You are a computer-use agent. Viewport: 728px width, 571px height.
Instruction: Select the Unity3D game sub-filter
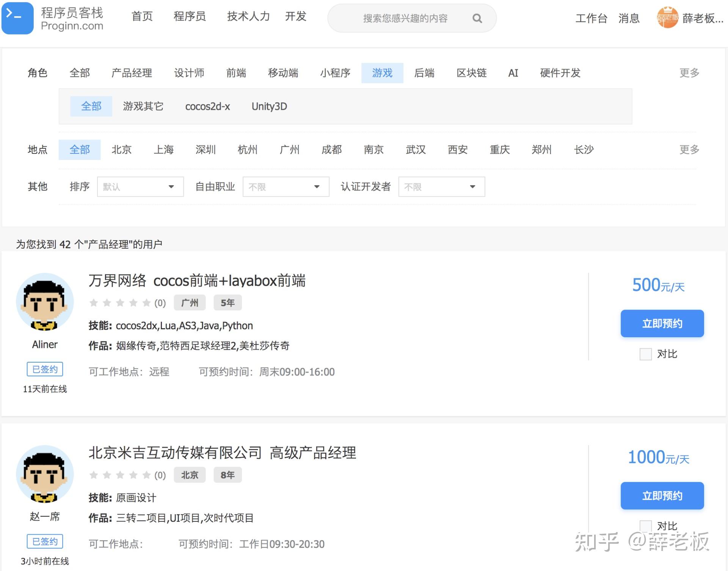(x=269, y=106)
